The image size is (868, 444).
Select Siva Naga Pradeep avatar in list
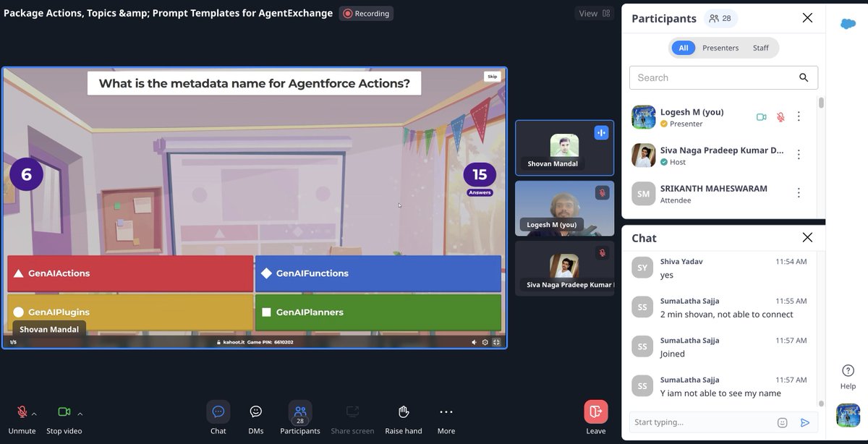coord(644,155)
